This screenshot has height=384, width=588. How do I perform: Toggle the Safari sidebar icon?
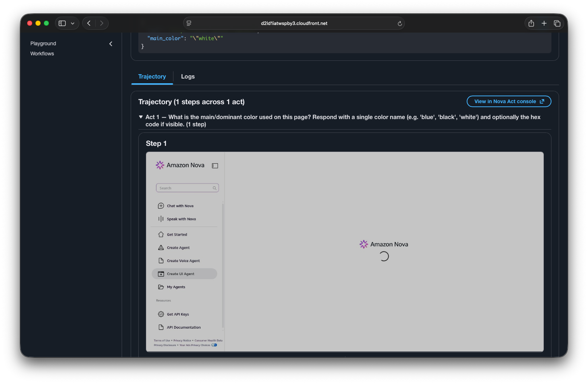[62, 23]
